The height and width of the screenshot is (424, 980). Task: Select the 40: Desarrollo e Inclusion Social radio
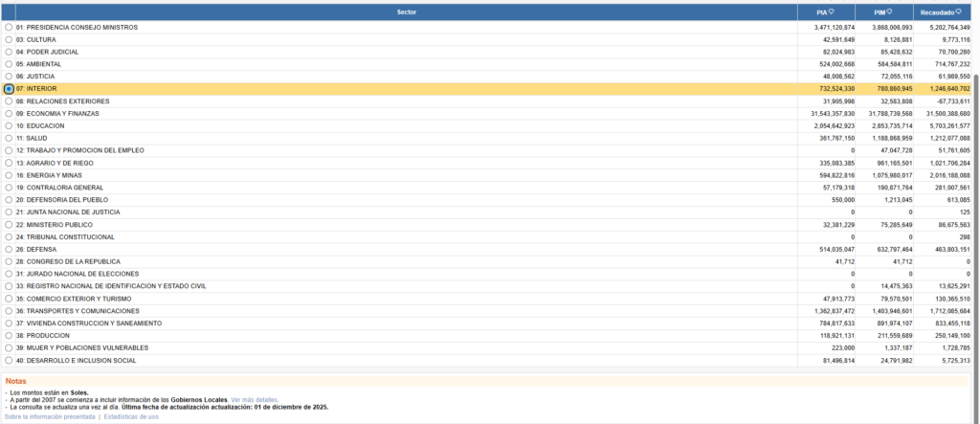tap(9, 361)
